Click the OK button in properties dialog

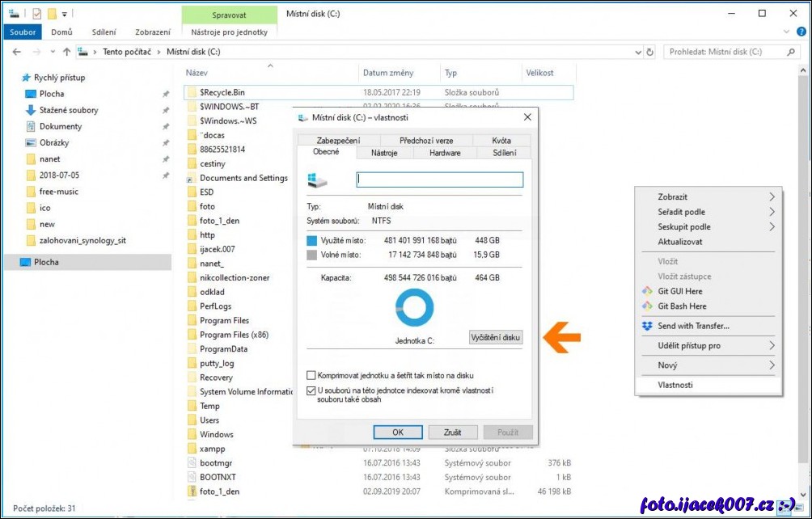tap(398, 432)
